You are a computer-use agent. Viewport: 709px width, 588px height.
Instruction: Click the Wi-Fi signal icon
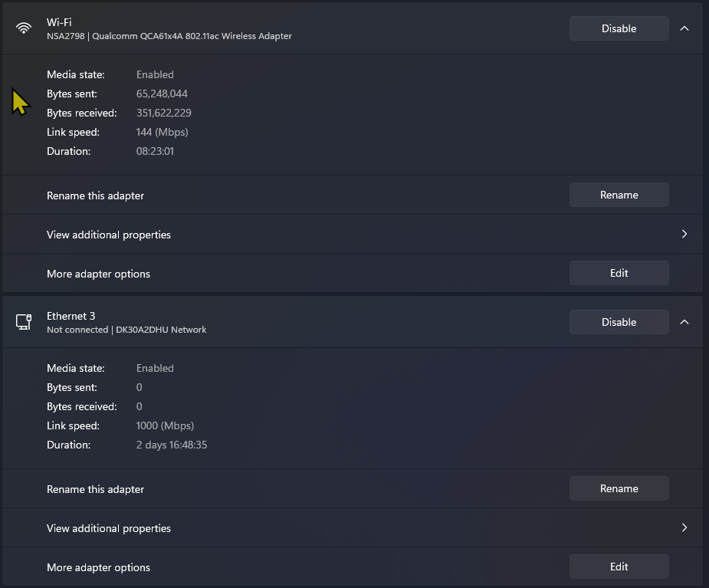(24, 28)
